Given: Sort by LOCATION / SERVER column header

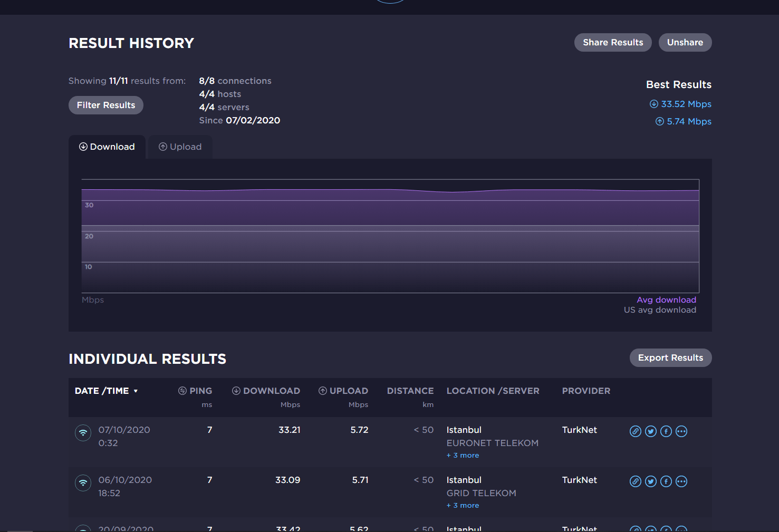Looking at the screenshot, I should 493,391.
